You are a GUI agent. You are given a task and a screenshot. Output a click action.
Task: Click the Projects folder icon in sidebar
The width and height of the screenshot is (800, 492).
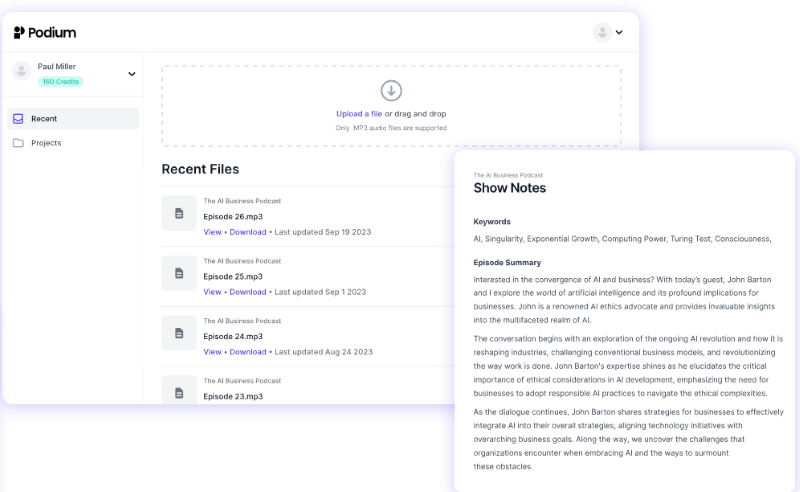tap(18, 143)
